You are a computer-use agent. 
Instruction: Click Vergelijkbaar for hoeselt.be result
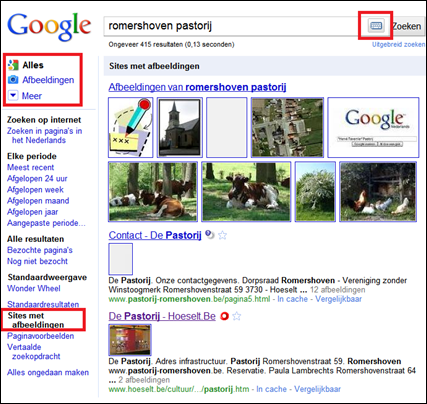tap(317, 389)
